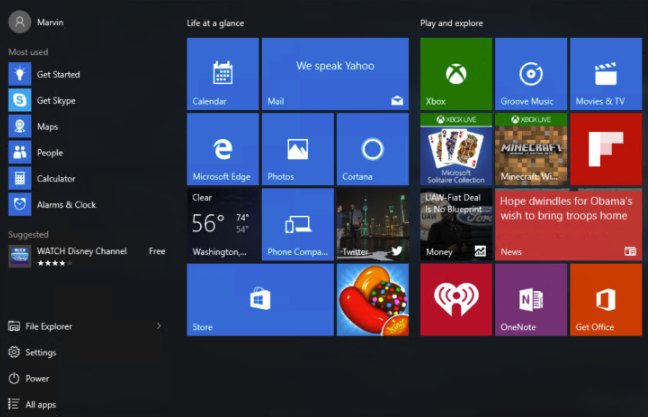Viewport: 648px width, 417px height.
Task: Open the Get Office tile
Action: 606,300
